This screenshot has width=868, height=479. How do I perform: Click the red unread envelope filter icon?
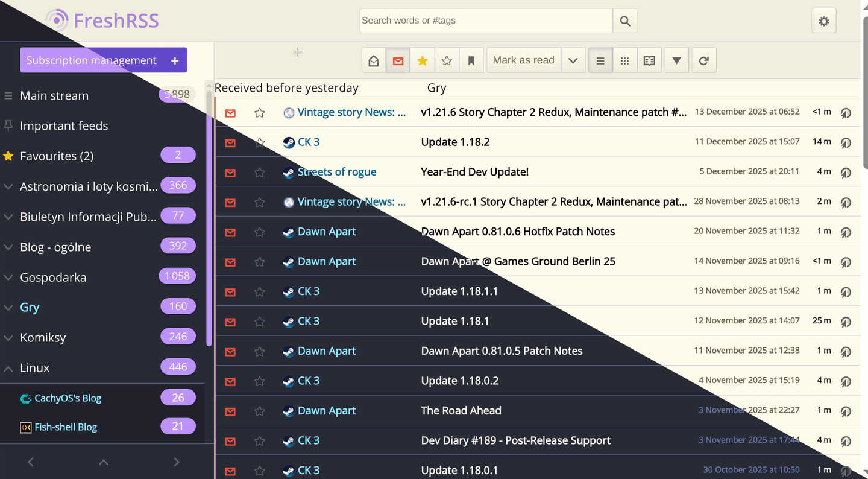(397, 60)
